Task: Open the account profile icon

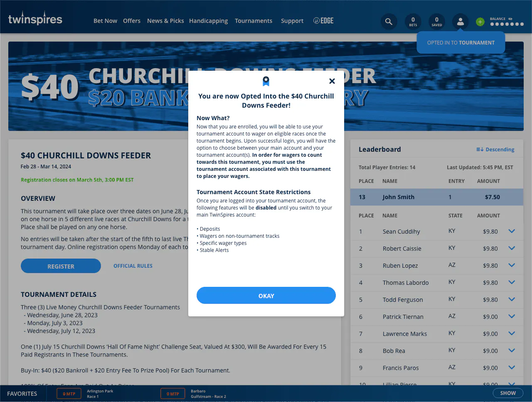Action: (461, 22)
